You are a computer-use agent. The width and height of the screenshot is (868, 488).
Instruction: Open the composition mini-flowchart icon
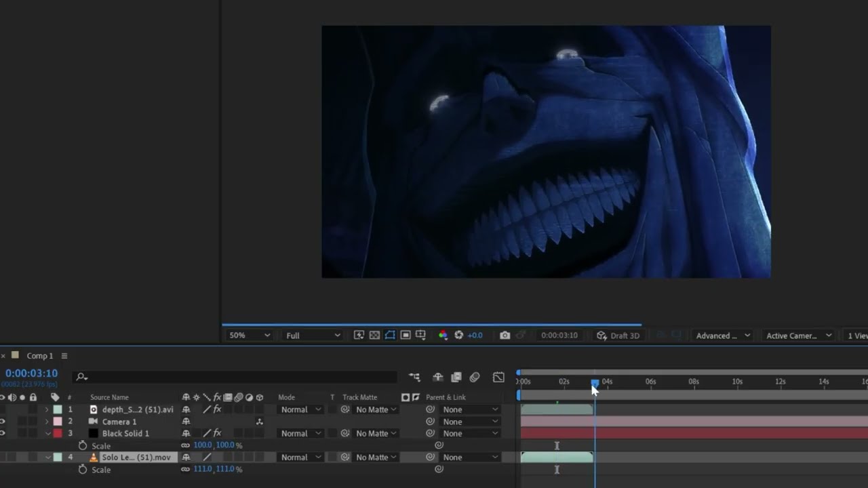tap(414, 378)
